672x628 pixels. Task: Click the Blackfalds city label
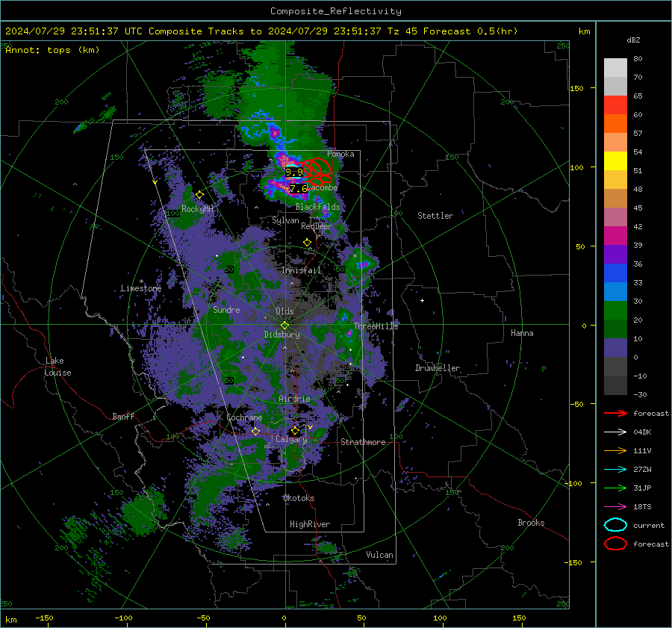point(317,207)
